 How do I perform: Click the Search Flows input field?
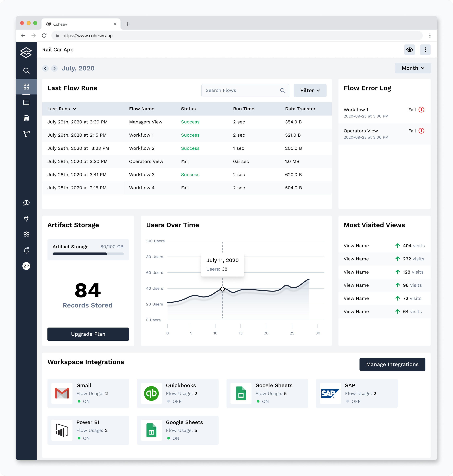tap(242, 91)
